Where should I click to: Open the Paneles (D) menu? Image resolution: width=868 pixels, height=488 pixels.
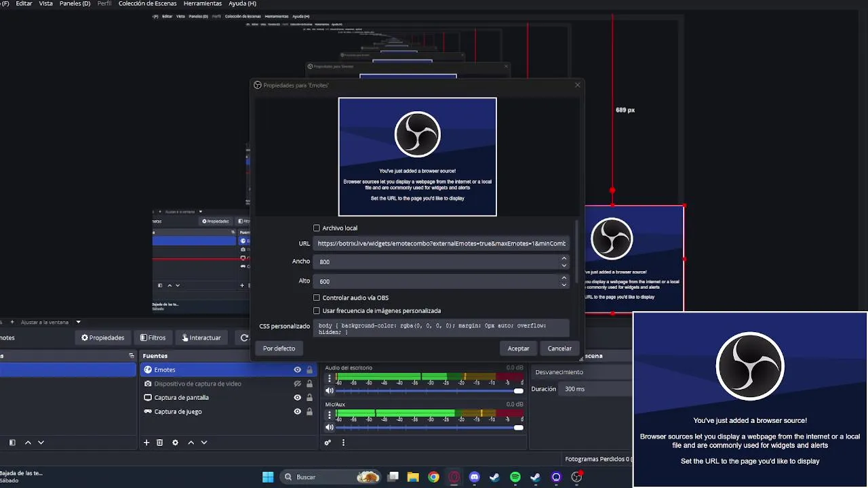[x=75, y=3]
